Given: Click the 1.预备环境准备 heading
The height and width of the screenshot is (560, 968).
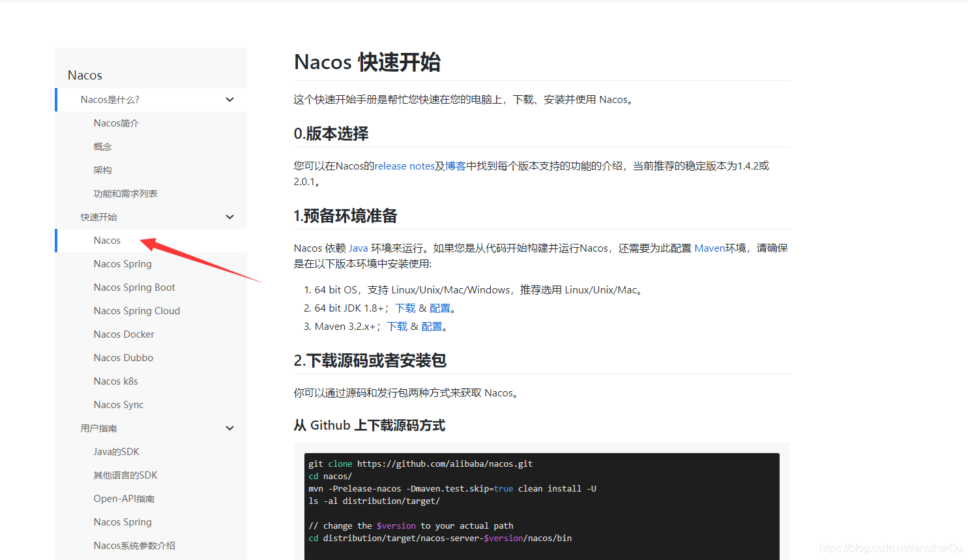Looking at the screenshot, I should pos(345,216).
